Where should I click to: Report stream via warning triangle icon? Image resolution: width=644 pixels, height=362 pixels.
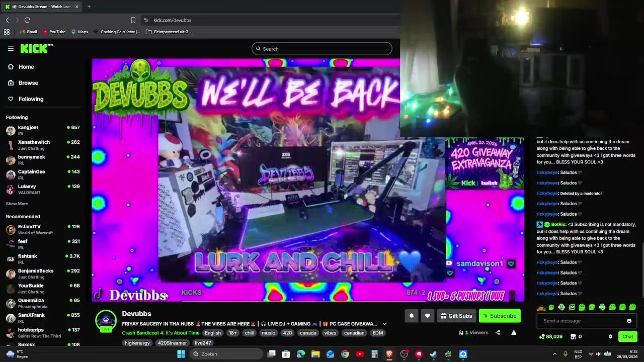[x=514, y=333]
